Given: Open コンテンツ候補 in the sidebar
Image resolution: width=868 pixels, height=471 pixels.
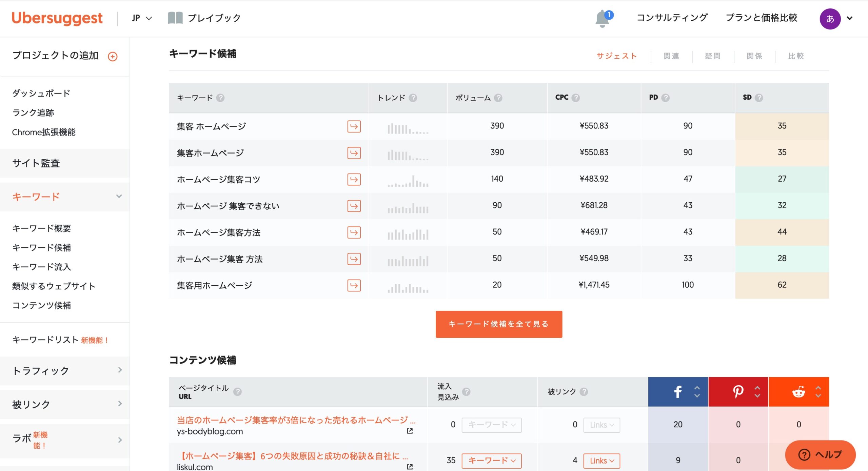Looking at the screenshot, I should [41, 305].
